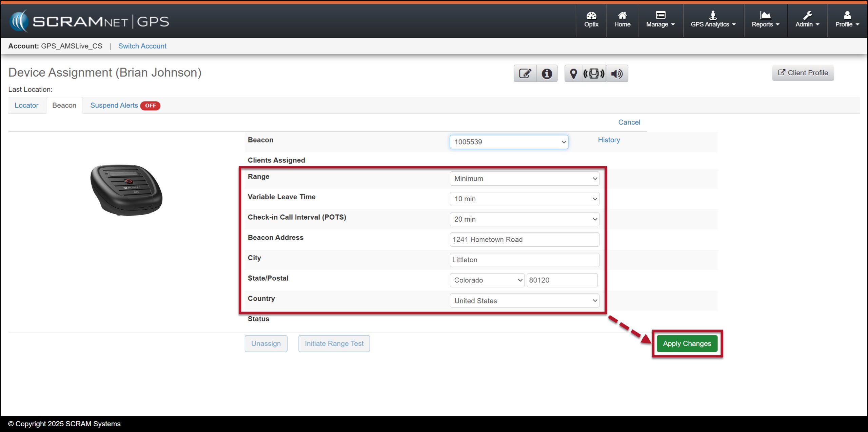Viewport: 868px width, 432px height.
Task: Toggle the Suspend Alerts OFF badge
Action: click(150, 106)
